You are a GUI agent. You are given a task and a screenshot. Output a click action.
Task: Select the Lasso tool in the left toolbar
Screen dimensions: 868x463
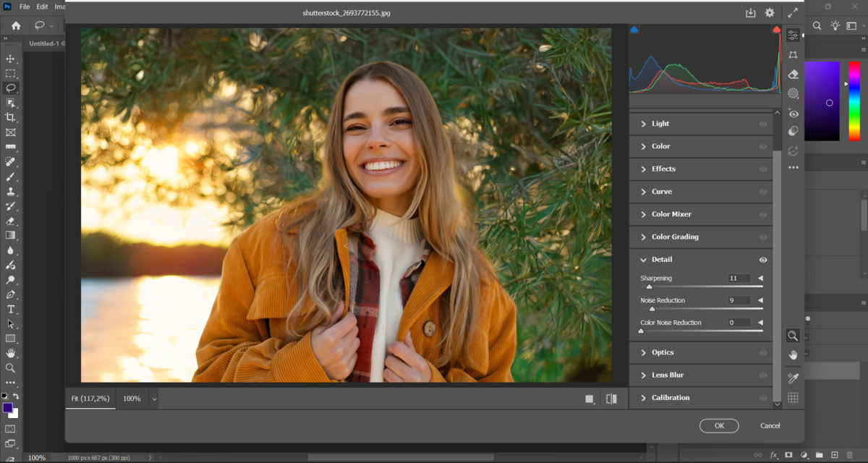pos(10,88)
